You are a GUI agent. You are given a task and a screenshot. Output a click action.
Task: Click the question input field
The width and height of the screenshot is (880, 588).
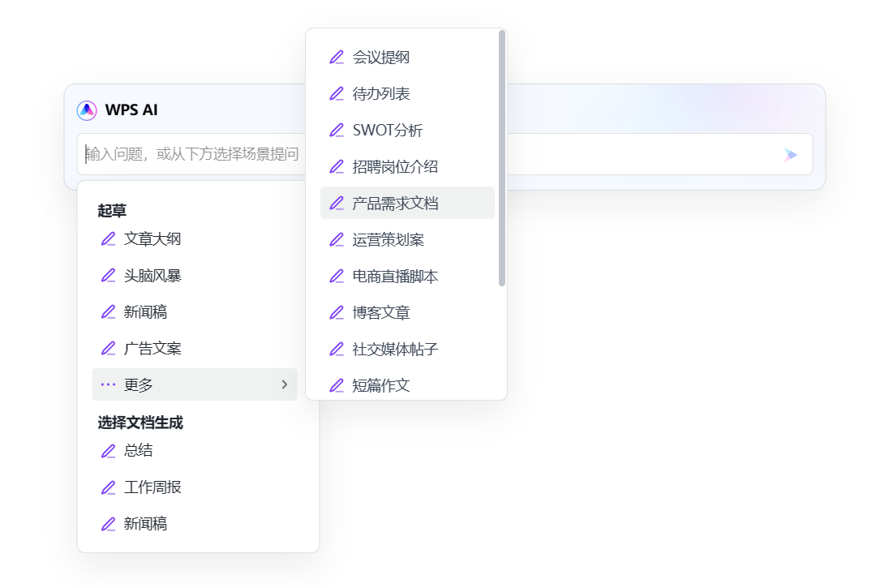(x=195, y=154)
